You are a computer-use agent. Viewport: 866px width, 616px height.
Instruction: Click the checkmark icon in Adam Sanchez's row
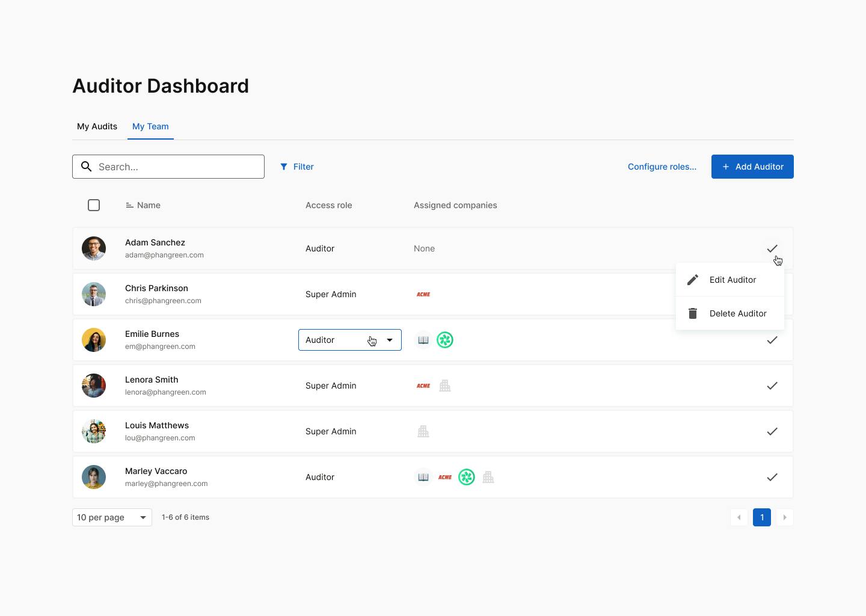coord(772,248)
